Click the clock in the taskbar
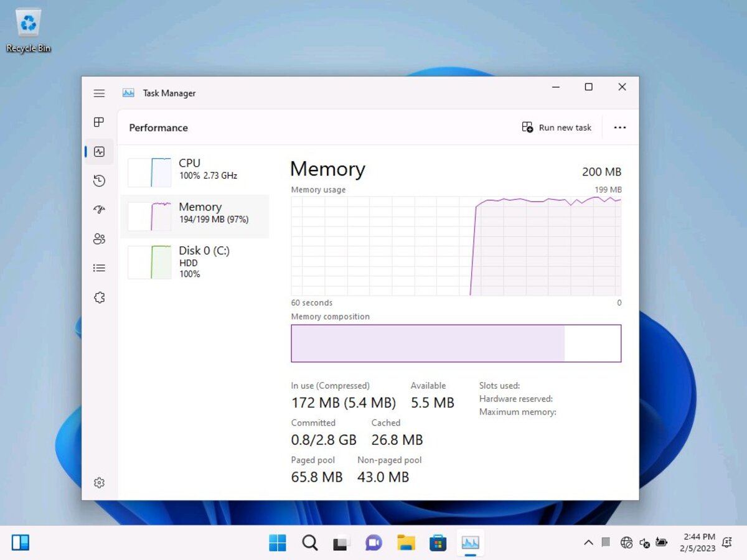This screenshot has height=560, width=747. point(696,542)
